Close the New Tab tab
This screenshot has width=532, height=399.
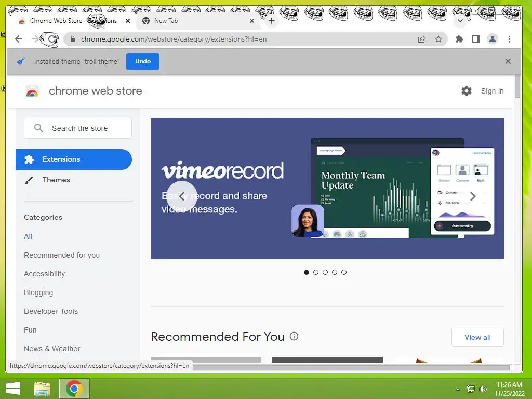click(x=252, y=21)
